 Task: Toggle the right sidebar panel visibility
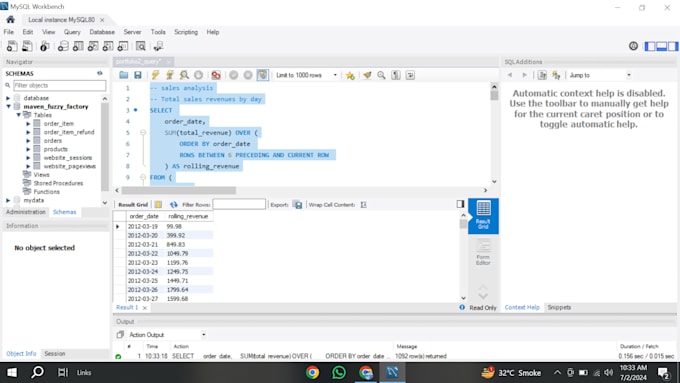[x=673, y=46]
